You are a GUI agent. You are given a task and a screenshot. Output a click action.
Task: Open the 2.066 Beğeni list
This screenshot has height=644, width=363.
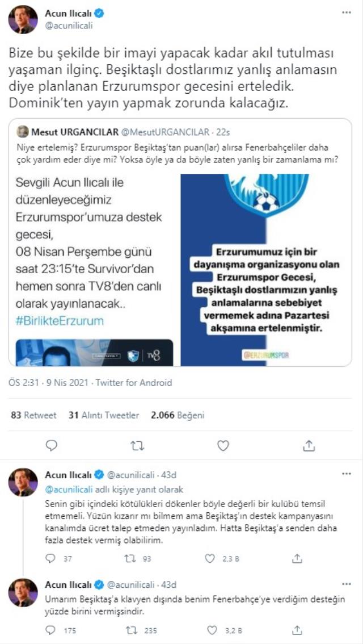(178, 415)
